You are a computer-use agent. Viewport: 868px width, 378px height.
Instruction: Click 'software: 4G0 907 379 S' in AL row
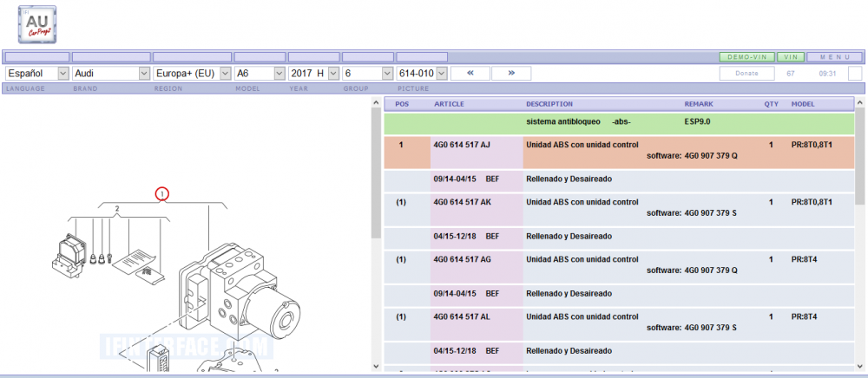pos(692,328)
